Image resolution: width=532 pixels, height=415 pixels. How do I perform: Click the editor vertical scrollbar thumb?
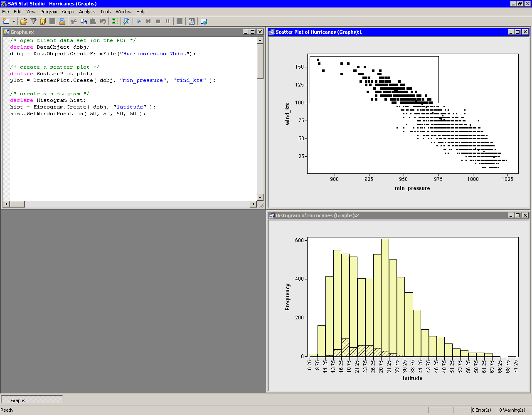coord(260,61)
